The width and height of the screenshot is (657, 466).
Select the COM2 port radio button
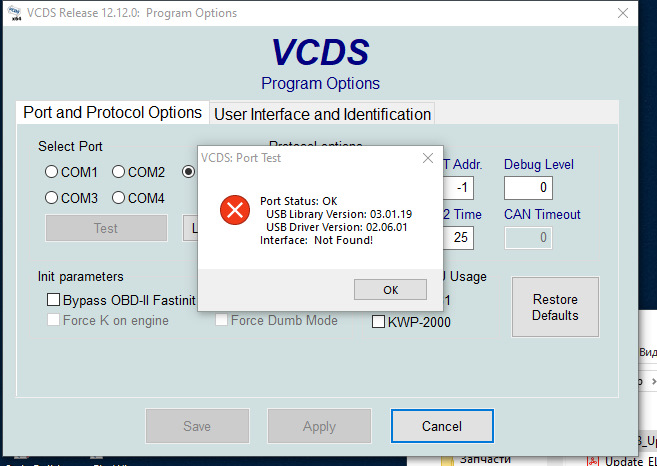click(119, 172)
